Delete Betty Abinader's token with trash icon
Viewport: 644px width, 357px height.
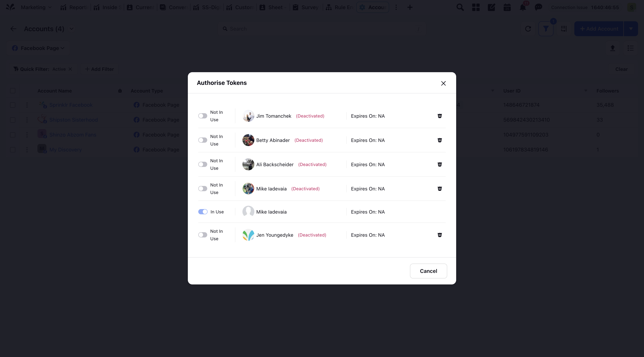click(x=440, y=140)
